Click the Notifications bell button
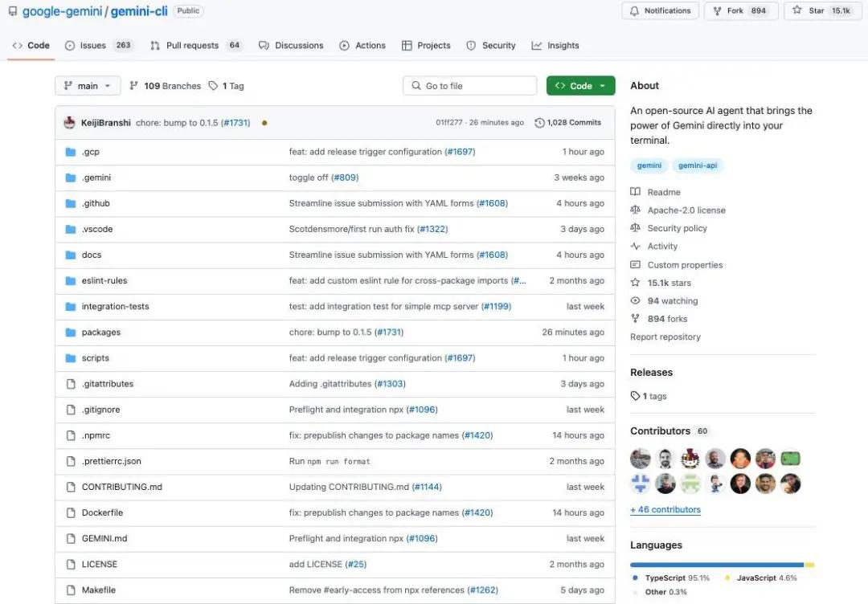 click(x=660, y=11)
